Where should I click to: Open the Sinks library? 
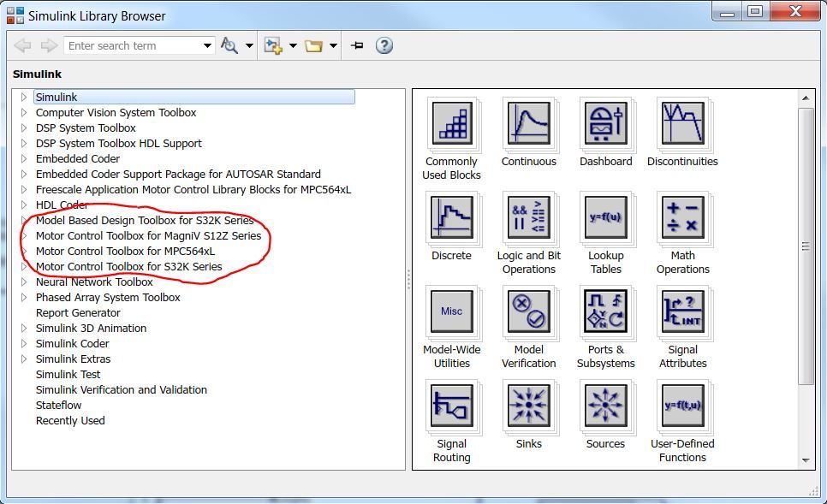pyautogui.click(x=528, y=406)
